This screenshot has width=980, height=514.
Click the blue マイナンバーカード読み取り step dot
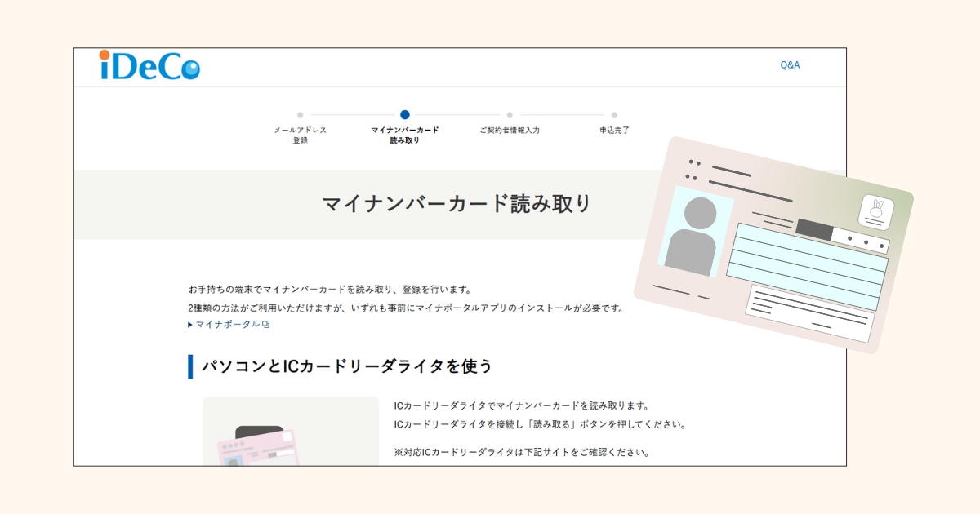pyautogui.click(x=405, y=115)
